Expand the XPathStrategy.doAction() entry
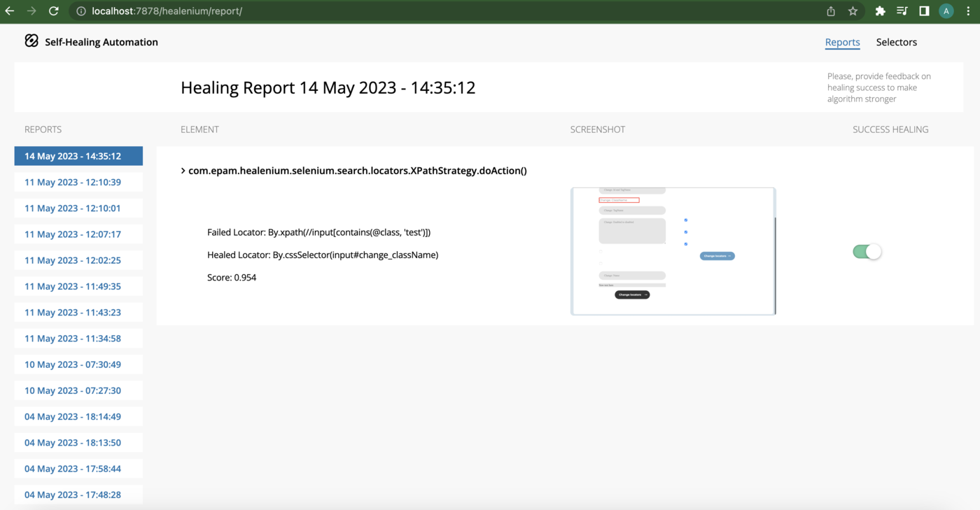This screenshot has width=980, height=510. click(x=182, y=170)
